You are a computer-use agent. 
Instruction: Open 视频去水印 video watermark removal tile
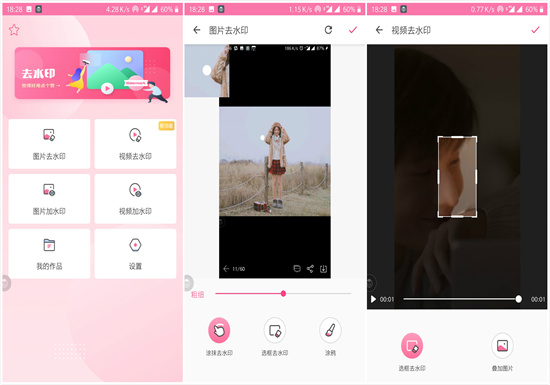click(x=135, y=144)
